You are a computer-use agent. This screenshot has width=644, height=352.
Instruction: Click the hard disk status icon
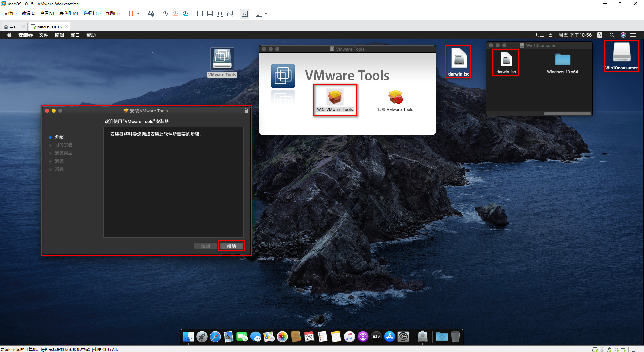[x=595, y=349]
